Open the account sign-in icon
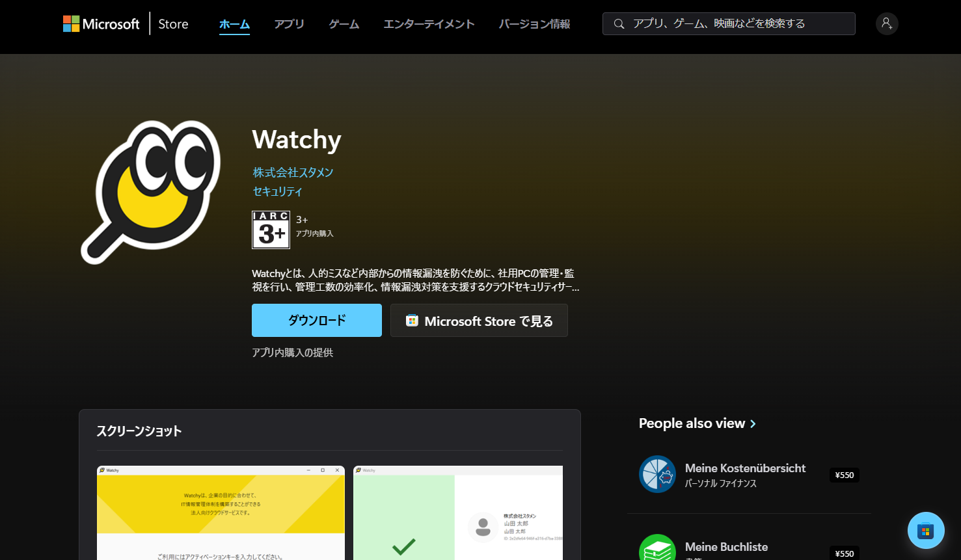961x560 pixels. coord(887,23)
